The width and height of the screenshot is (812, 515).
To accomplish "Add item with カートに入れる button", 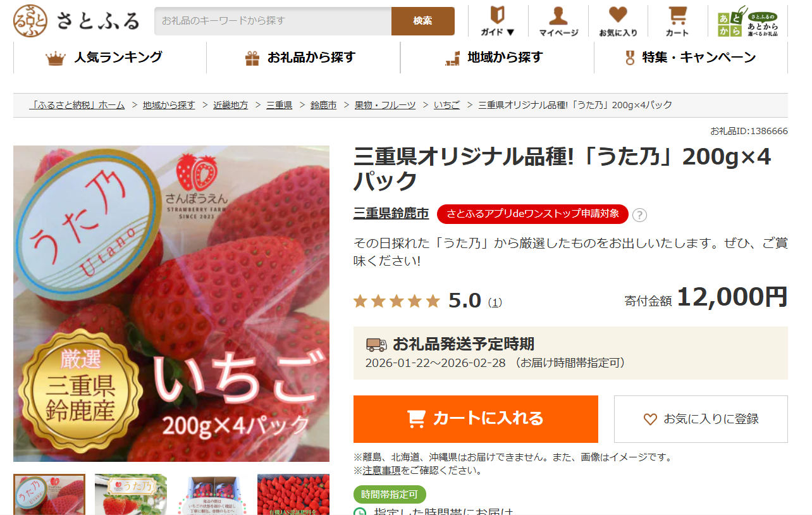I will pos(476,419).
